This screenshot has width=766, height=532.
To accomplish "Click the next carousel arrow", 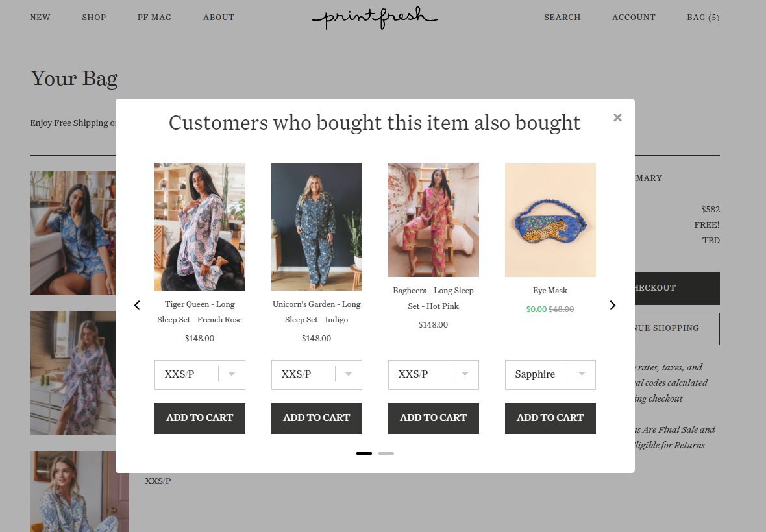I will [612, 305].
